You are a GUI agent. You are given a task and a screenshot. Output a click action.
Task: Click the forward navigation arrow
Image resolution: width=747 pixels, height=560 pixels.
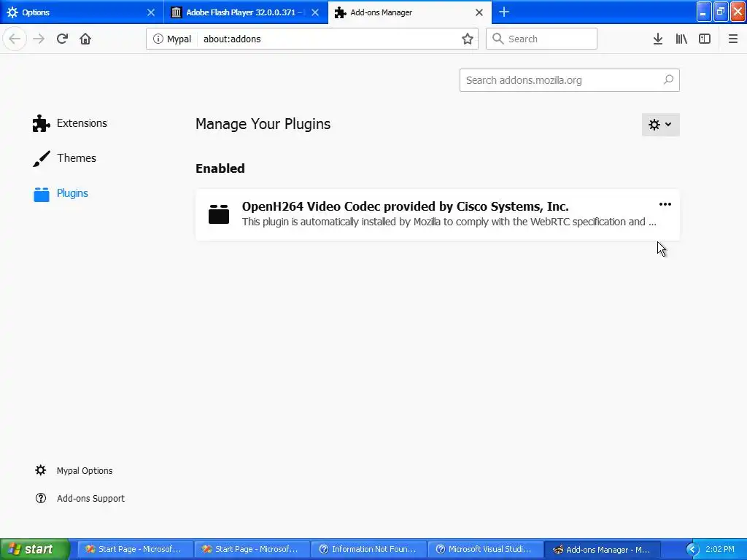tap(39, 39)
